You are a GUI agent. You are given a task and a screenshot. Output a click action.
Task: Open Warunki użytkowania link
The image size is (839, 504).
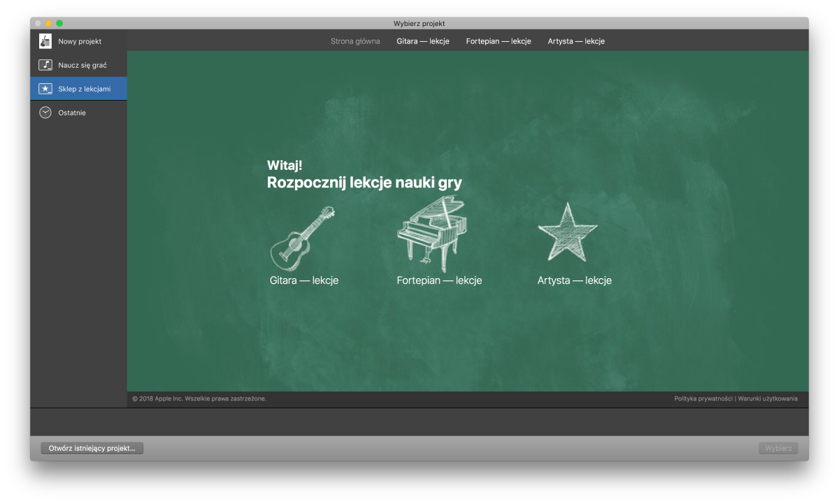click(x=768, y=398)
